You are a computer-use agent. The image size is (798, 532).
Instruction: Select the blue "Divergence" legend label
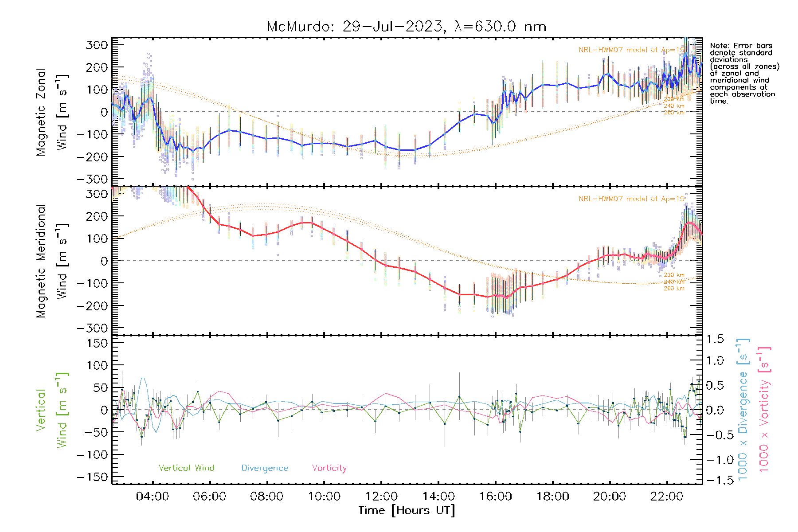point(265,468)
